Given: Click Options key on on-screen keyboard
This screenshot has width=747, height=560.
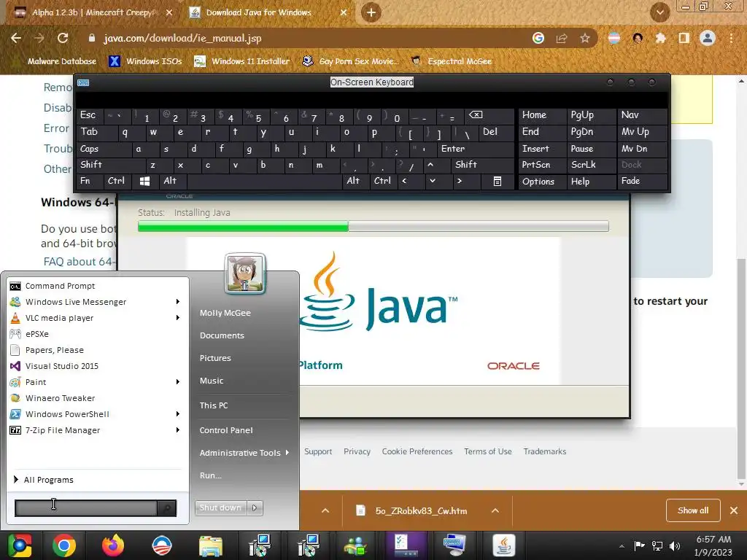Looking at the screenshot, I should [542, 181].
